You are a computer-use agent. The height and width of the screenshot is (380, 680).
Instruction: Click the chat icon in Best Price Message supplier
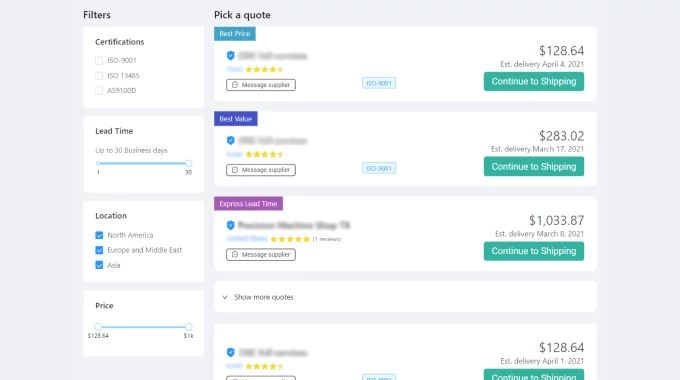click(x=235, y=85)
